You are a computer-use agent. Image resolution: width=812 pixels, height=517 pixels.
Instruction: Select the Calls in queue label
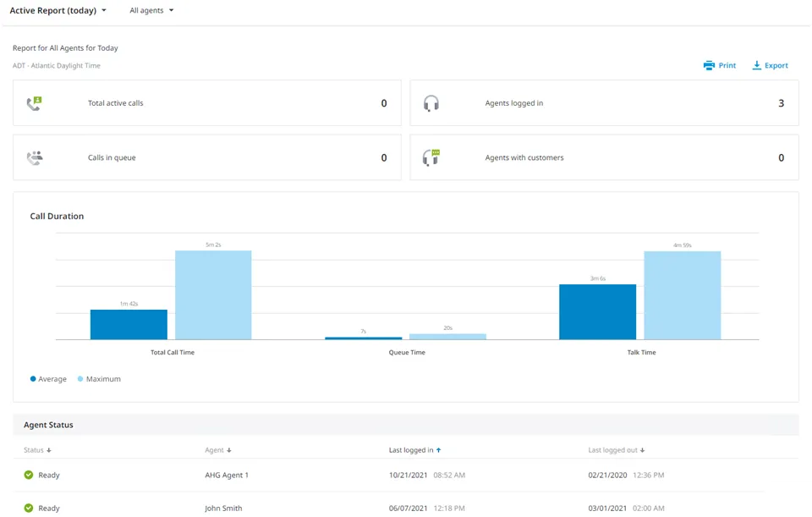pyautogui.click(x=112, y=157)
